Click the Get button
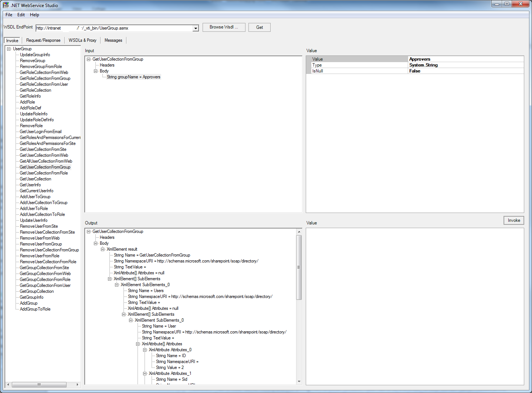The image size is (532, 393). point(260,27)
